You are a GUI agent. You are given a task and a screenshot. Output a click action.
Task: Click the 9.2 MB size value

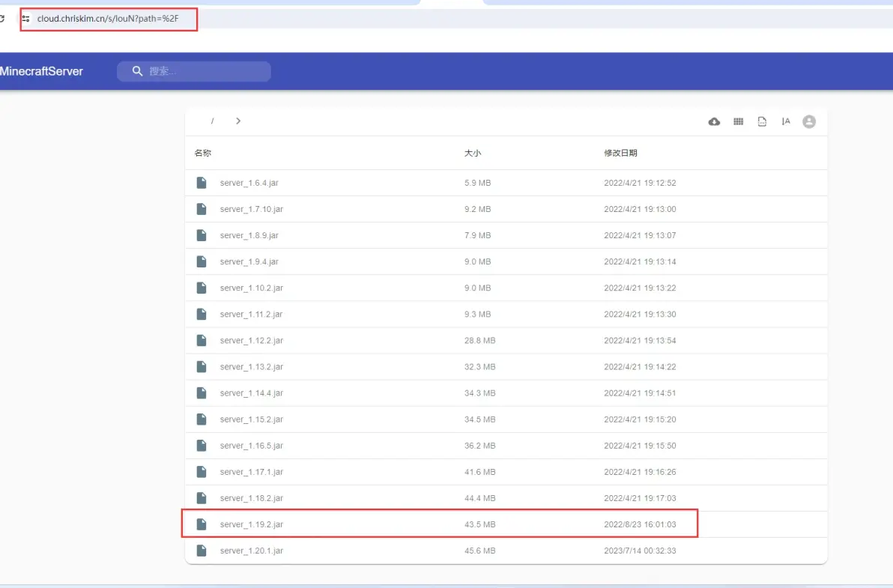coord(477,209)
